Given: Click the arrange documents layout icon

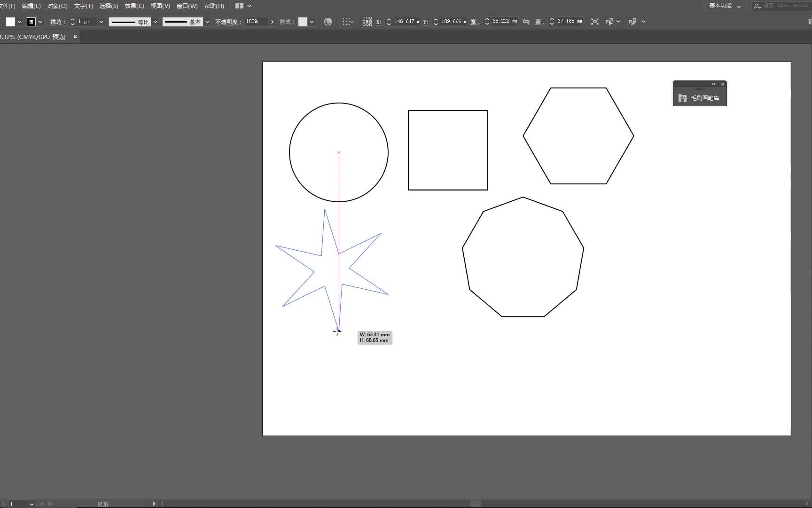Looking at the screenshot, I should (239, 6).
